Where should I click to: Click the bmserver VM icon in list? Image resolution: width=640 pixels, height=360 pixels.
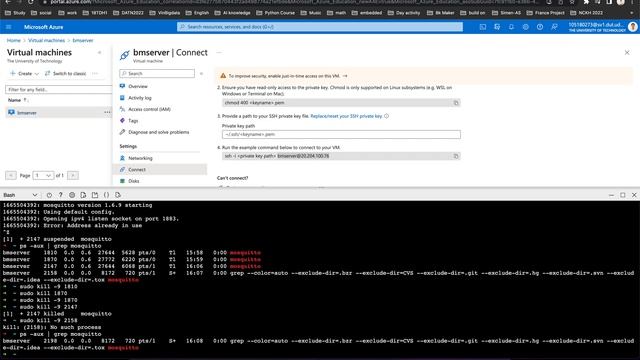[x=11, y=113]
